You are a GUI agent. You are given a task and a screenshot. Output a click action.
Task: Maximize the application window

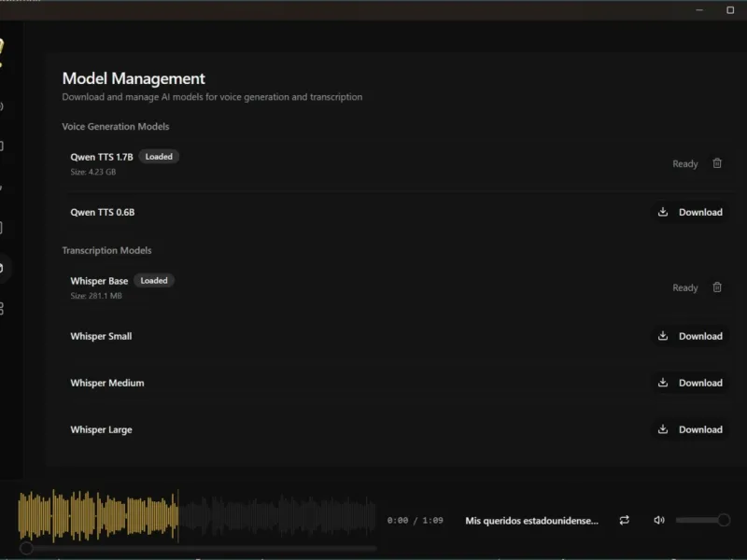coord(730,10)
